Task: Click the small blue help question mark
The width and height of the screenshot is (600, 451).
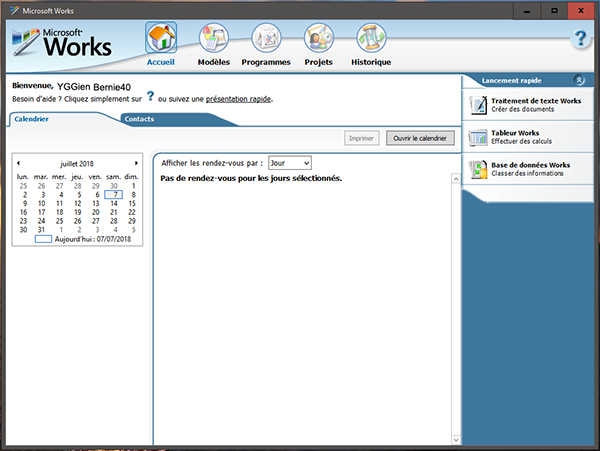Action: click(150, 96)
